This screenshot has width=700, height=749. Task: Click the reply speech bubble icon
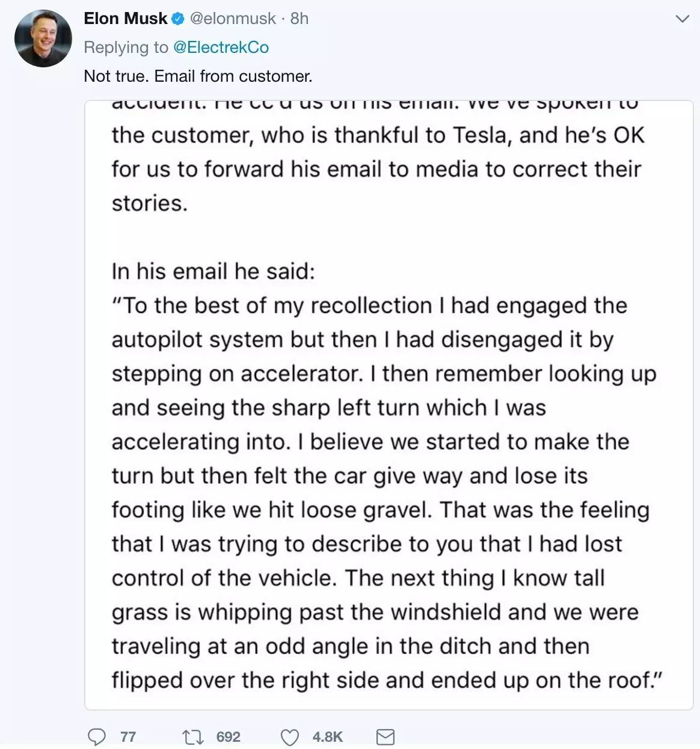(96, 736)
